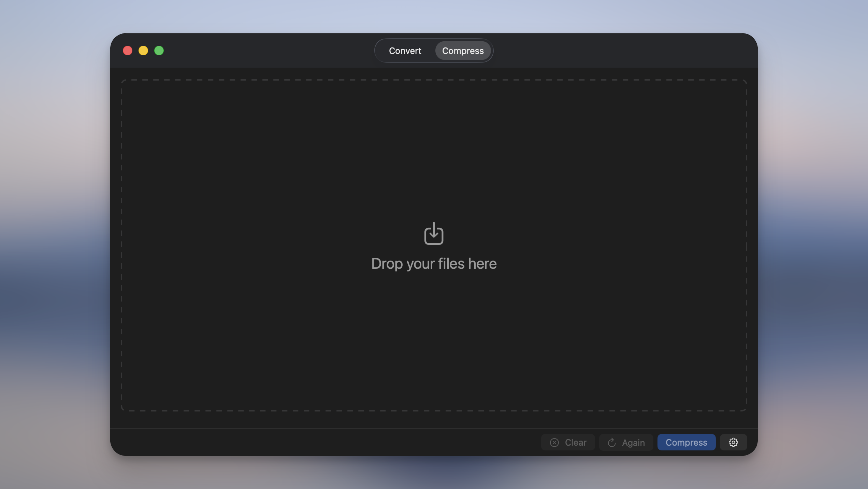Close the window with the red button
868x489 pixels.
click(128, 51)
